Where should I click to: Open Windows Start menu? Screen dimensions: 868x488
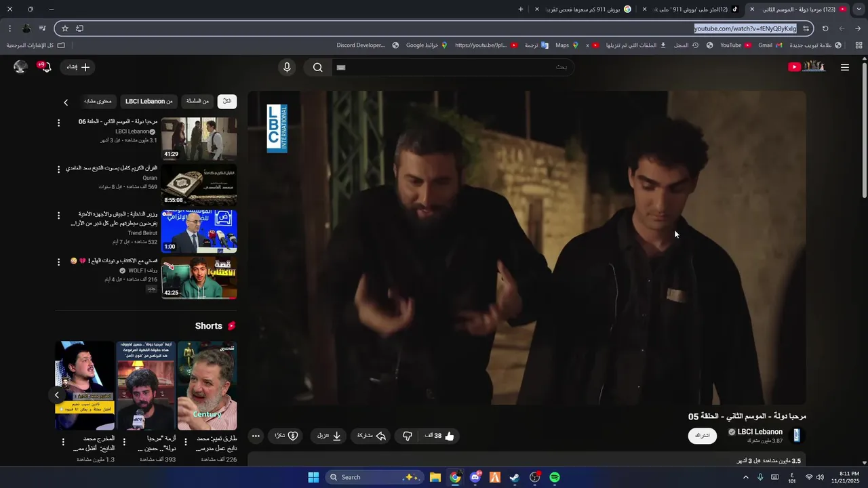pyautogui.click(x=313, y=477)
